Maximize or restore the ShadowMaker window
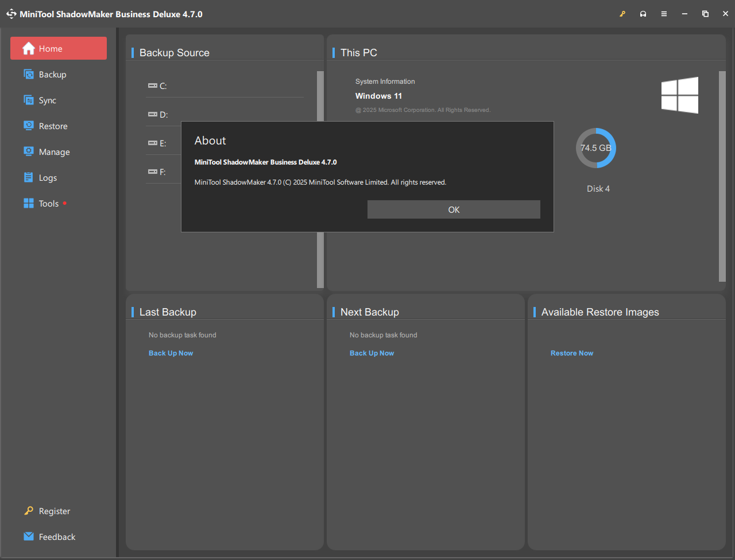Viewport: 735px width, 560px height. click(705, 14)
